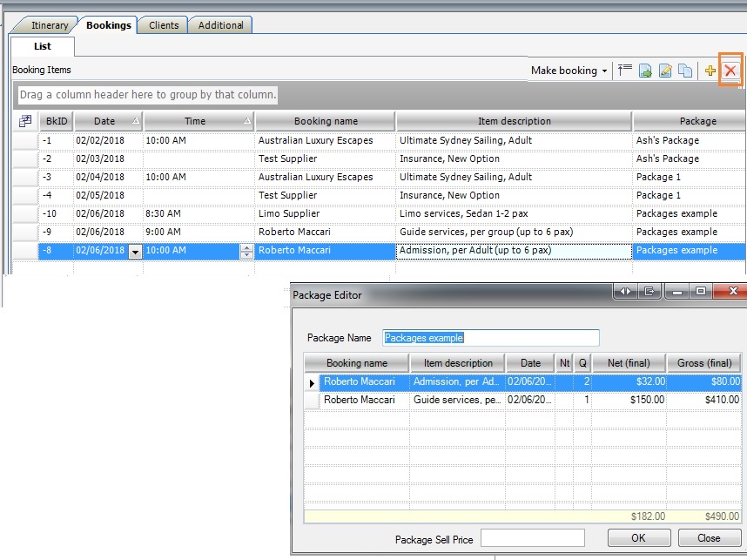The image size is (747, 560).
Task: Click the red X delete booking icon
Action: pyautogui.click(x=730, y=71)
